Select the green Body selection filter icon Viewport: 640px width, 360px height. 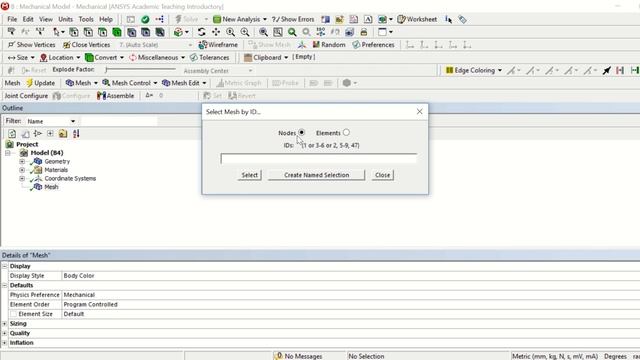tap(117, 32)
